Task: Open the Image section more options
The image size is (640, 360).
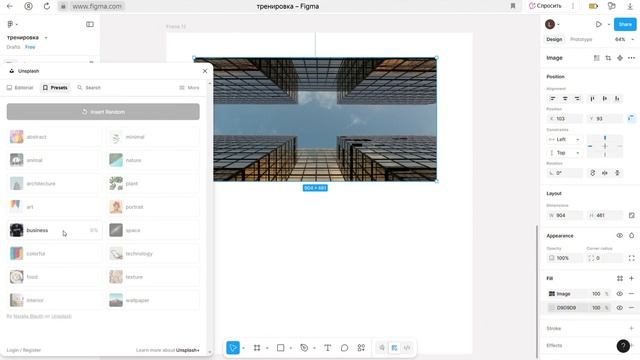Action: click(x=631, y=58)
